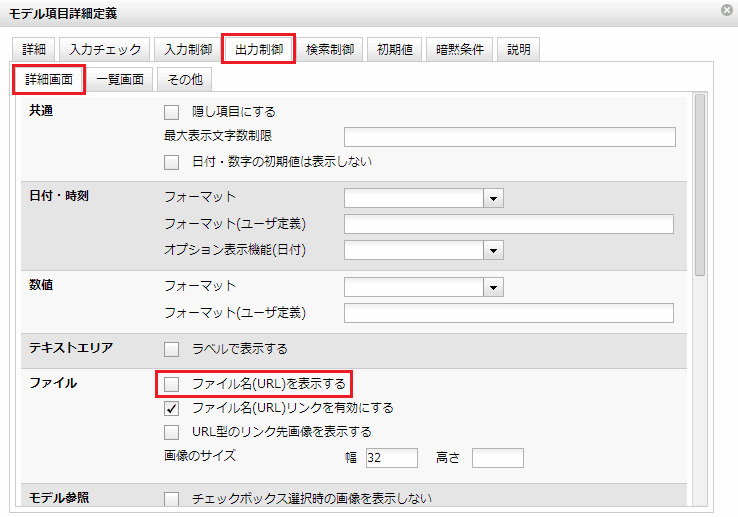Open the 入力チェック tab
Viewport: 738px width, 517px height.
pyautogui.click(x=105, y=49)
